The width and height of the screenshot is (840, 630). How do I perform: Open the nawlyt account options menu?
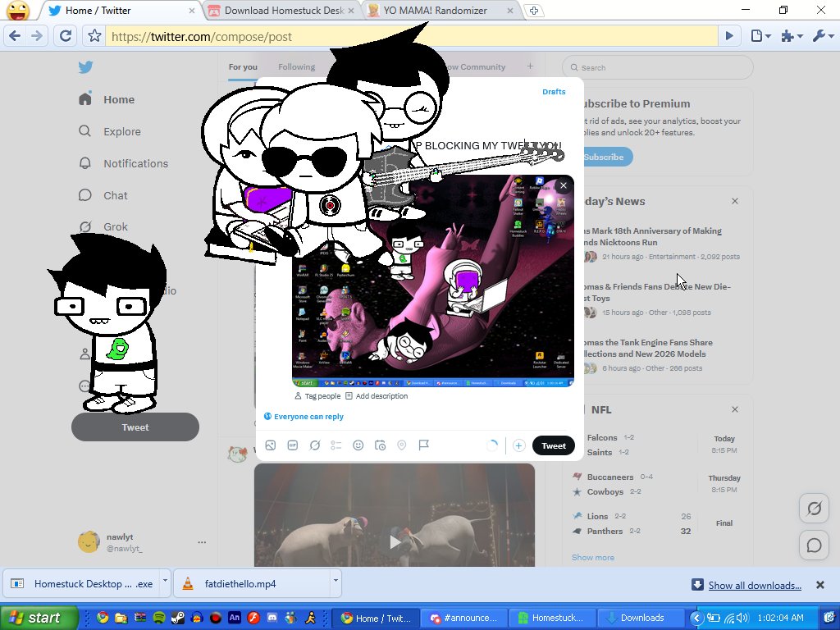(202, 542)
